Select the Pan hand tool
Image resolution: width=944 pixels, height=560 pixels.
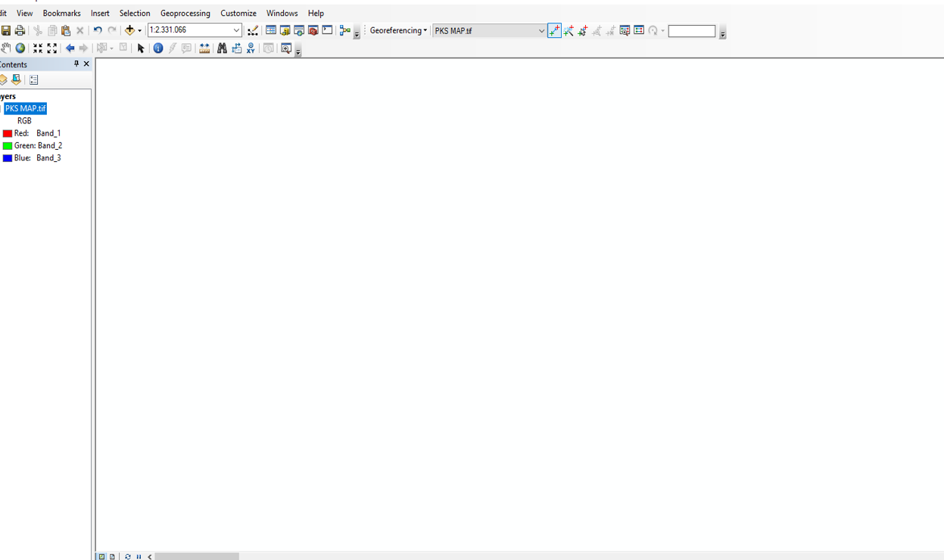(x=6, y=48)
